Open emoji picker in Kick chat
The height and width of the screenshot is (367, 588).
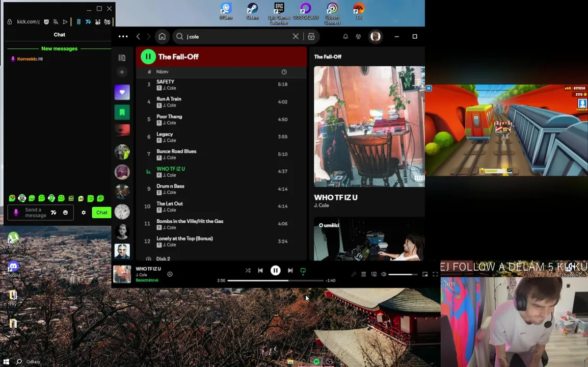65,213
